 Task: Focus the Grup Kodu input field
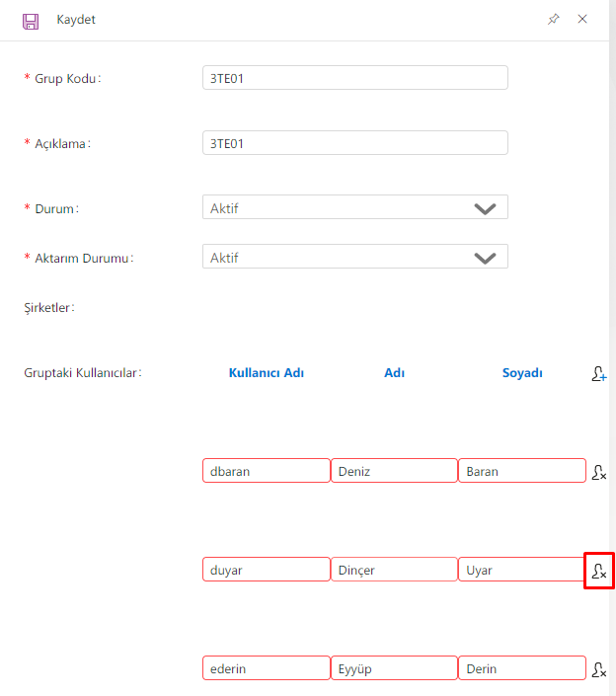tap(354, 79)
